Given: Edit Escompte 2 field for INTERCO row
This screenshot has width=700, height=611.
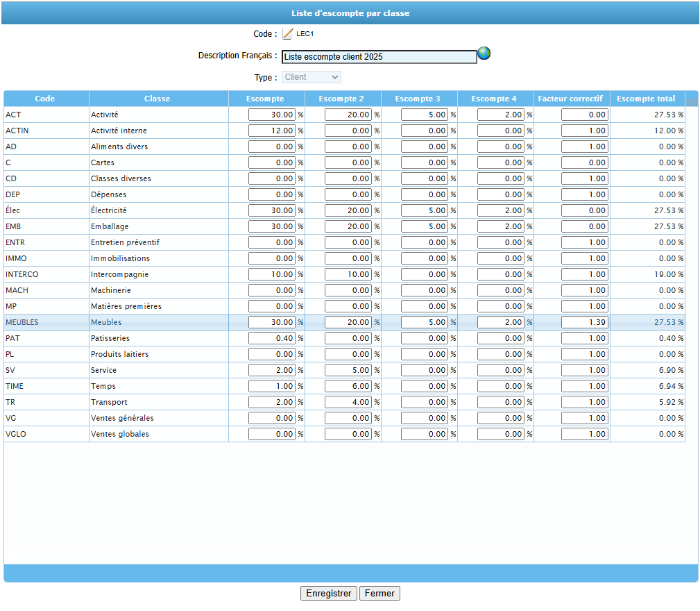Looking at the screenshot, I should click(348, 275).
